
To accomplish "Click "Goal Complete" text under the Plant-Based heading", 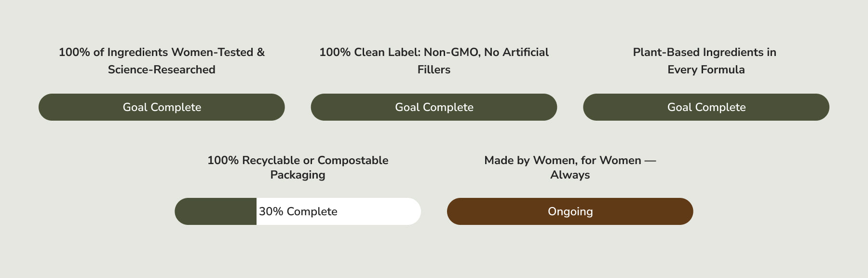I will click(706, 107).
